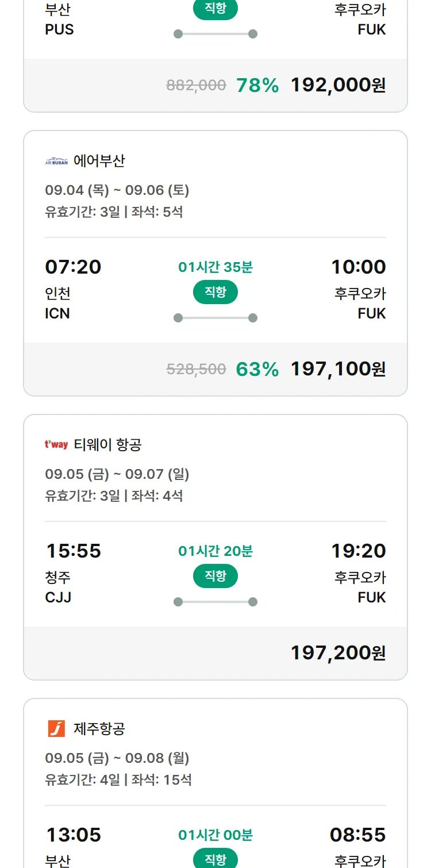The image size is (431, 868).
Task: Click route line on CJJ to FUK flight
Action: (215, 602)
